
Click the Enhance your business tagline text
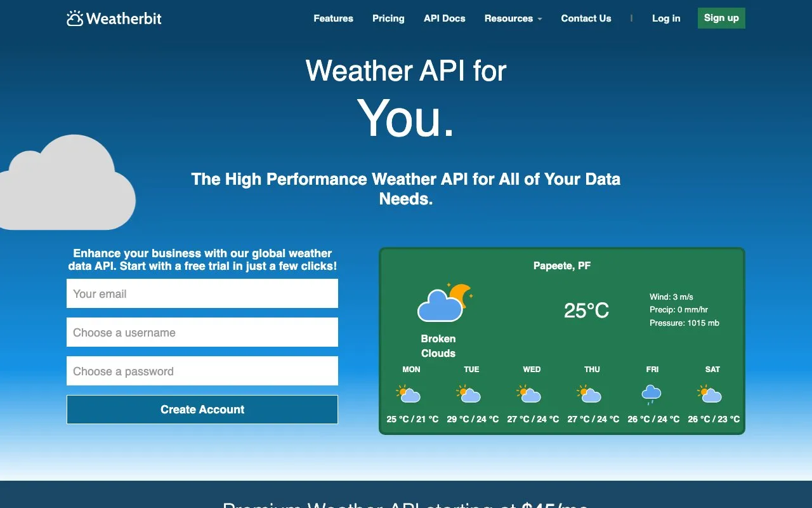click(x=202, y=260)
